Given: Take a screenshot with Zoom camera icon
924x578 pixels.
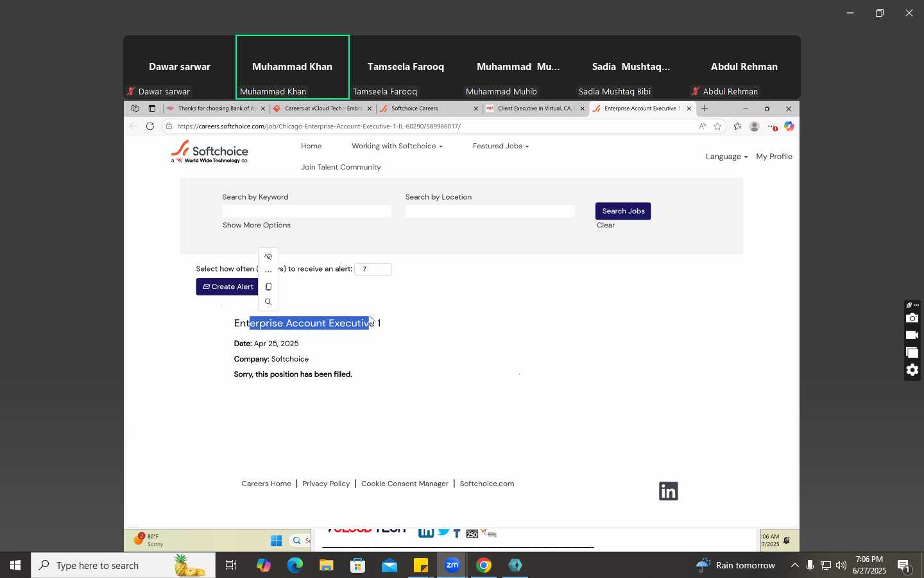Looking at the screenshot, I should point(912,319).
